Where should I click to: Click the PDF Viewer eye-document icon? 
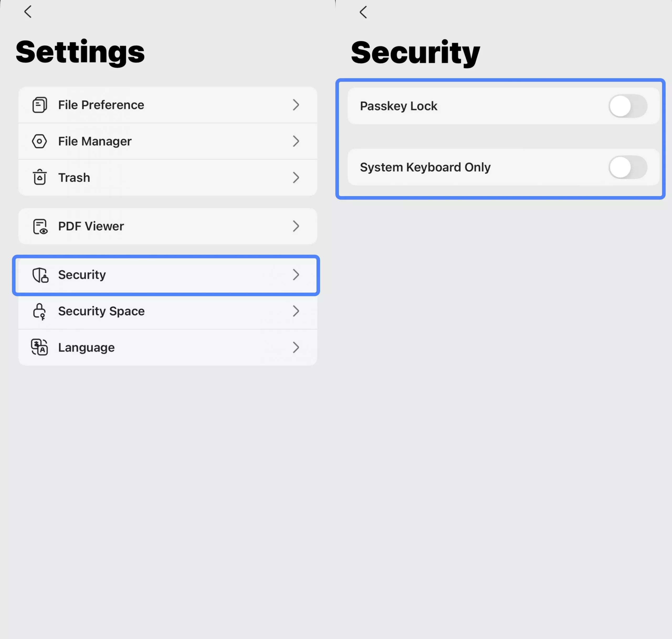tap(40, 227)
